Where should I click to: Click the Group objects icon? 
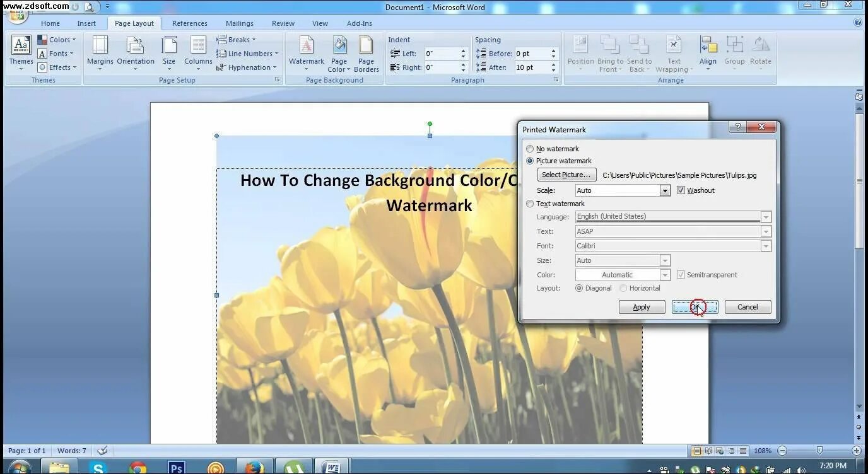click(x=734, y=53)
